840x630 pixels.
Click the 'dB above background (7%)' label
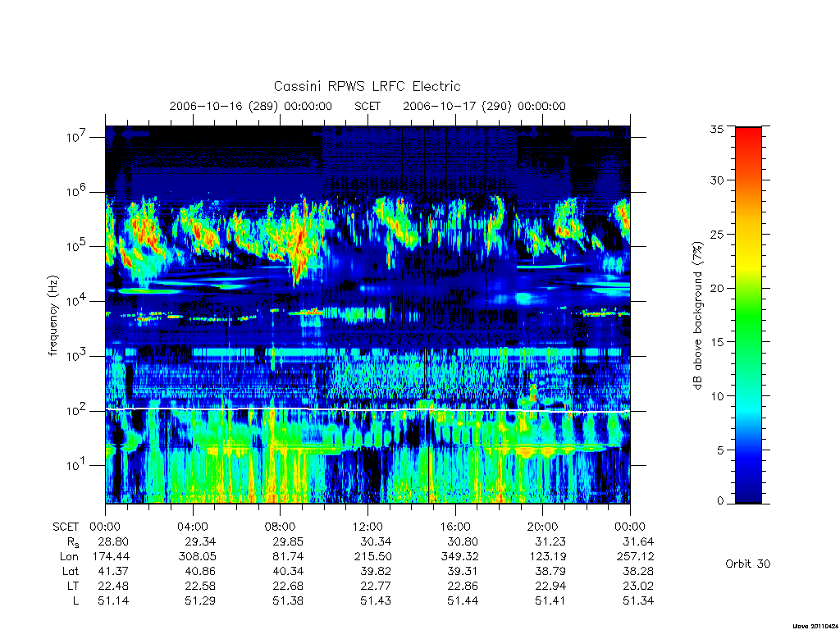(697, 315)
